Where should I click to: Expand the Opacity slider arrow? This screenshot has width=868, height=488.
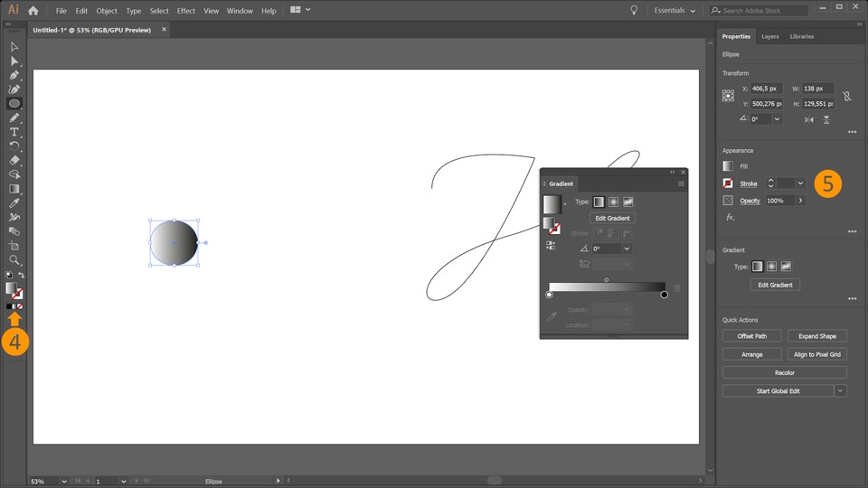800,201
